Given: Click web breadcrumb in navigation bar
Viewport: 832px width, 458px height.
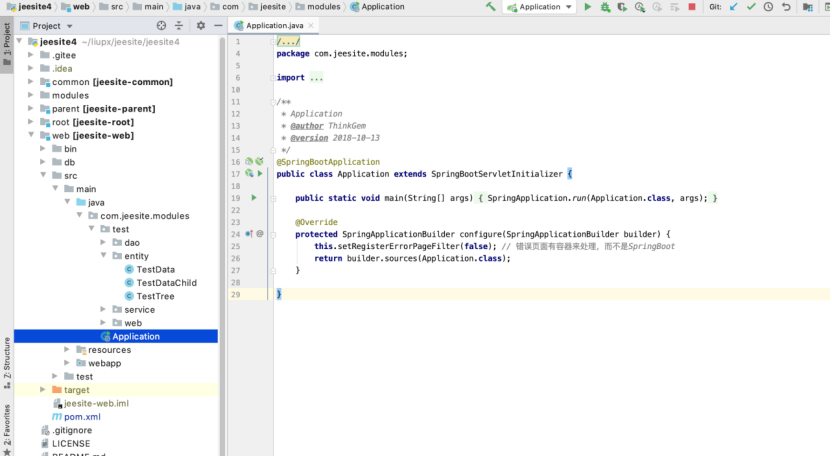Looking at the screenshot, I should (75, 7).
